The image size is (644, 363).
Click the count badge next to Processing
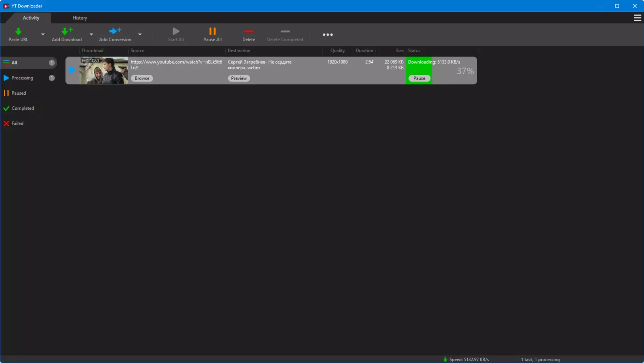coord(52,78)
